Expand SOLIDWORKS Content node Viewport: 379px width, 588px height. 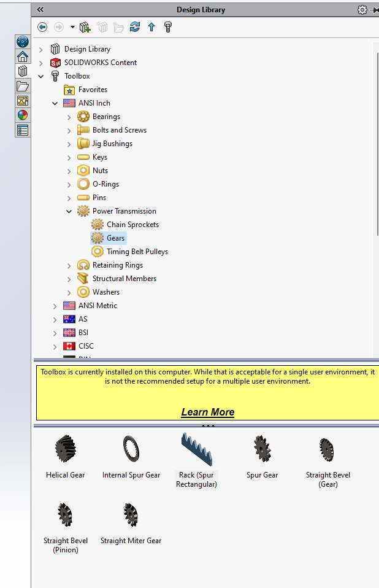(41, 63)
